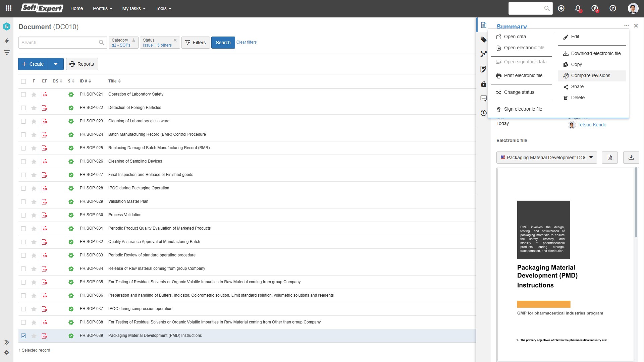Open the history clock panel icon
The width and height of the screenshot is (644, 362).
(484, 113)
